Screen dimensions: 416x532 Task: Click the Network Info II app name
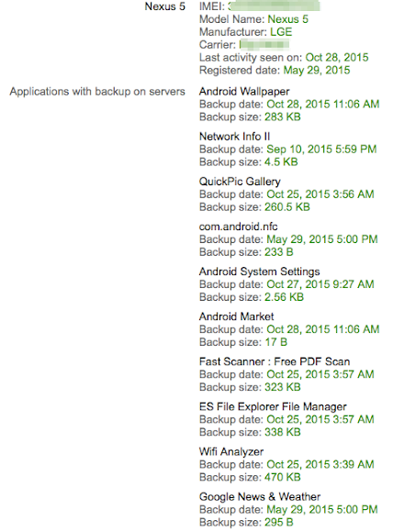(234, 137)
